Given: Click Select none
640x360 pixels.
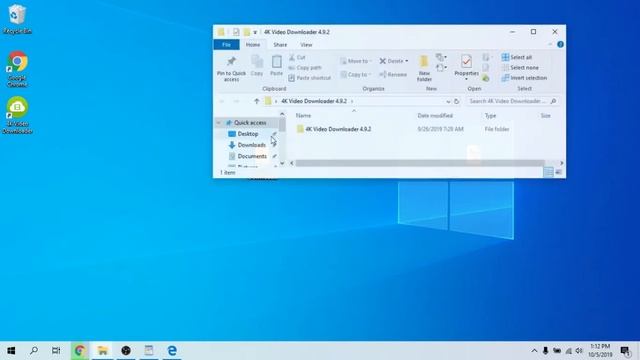Looking at the screenshot, I should pos(520,68).
